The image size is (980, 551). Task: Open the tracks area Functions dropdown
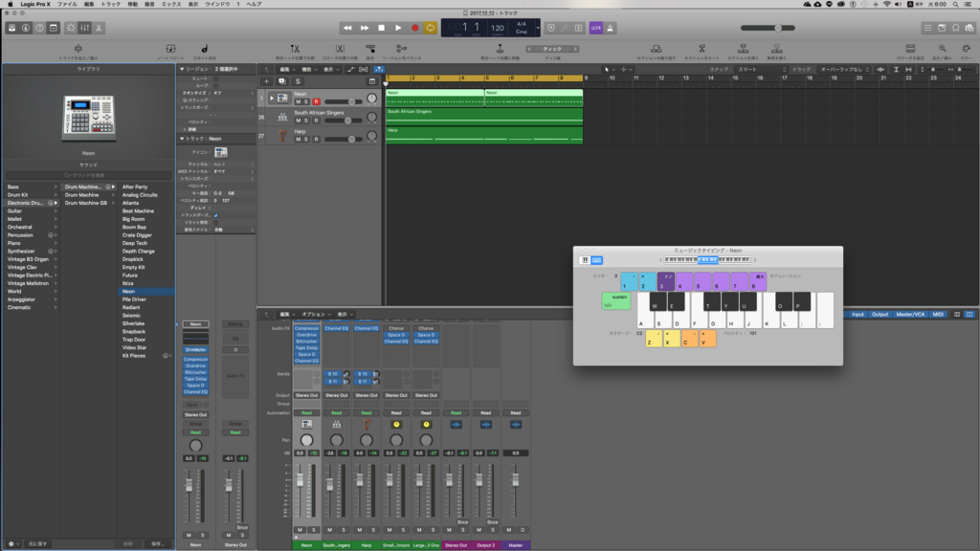pos(309,69)
